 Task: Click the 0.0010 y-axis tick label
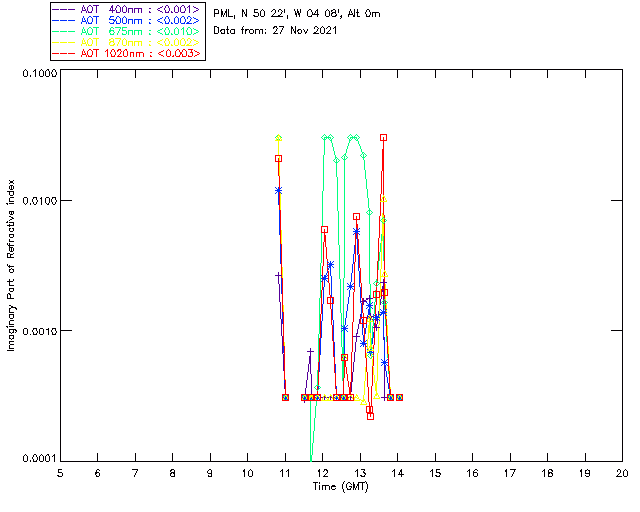(36, 331)
